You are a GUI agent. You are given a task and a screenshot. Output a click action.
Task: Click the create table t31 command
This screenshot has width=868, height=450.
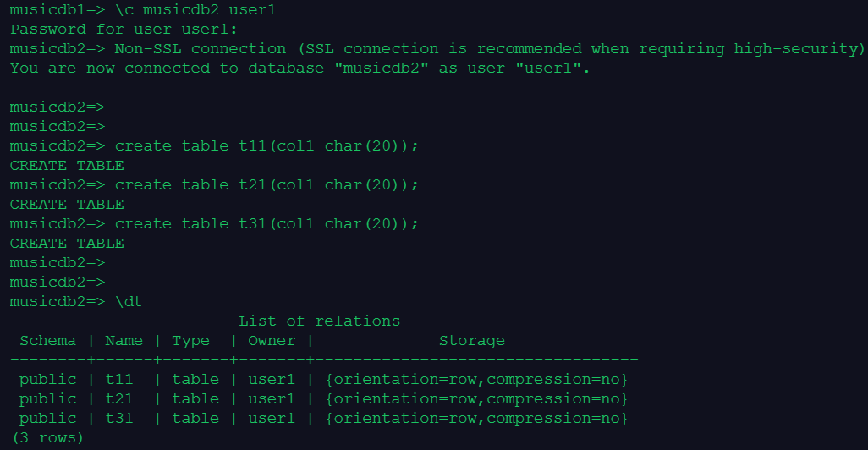pyautogui.click(x=266, y=223)
